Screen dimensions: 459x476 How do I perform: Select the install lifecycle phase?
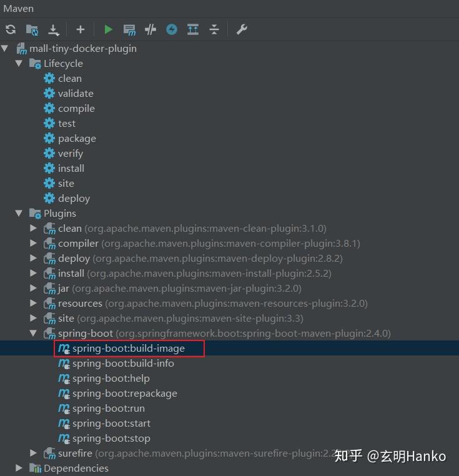(71, 169)
